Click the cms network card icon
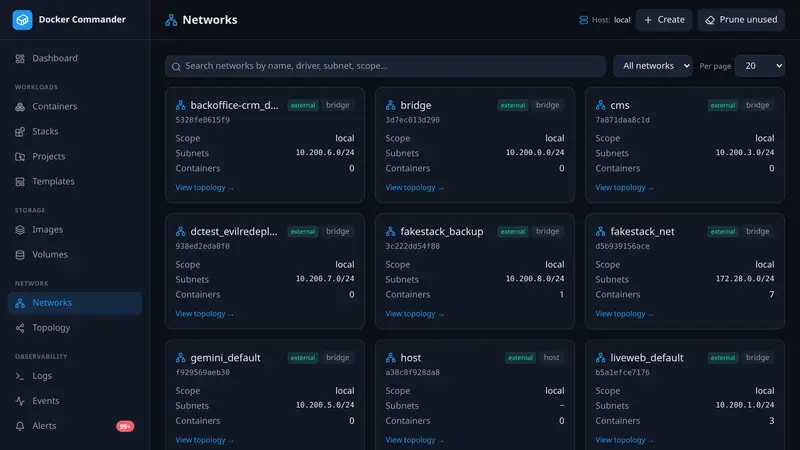 coord(601,105)
